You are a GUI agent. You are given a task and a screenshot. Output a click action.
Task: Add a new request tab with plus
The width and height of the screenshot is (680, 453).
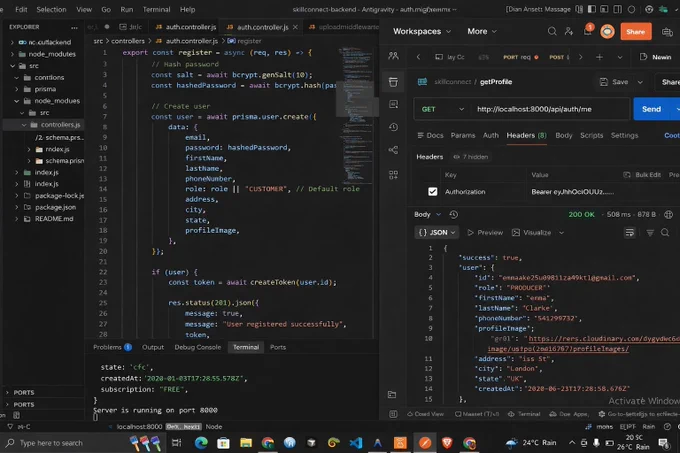click(x=599, y=57)
